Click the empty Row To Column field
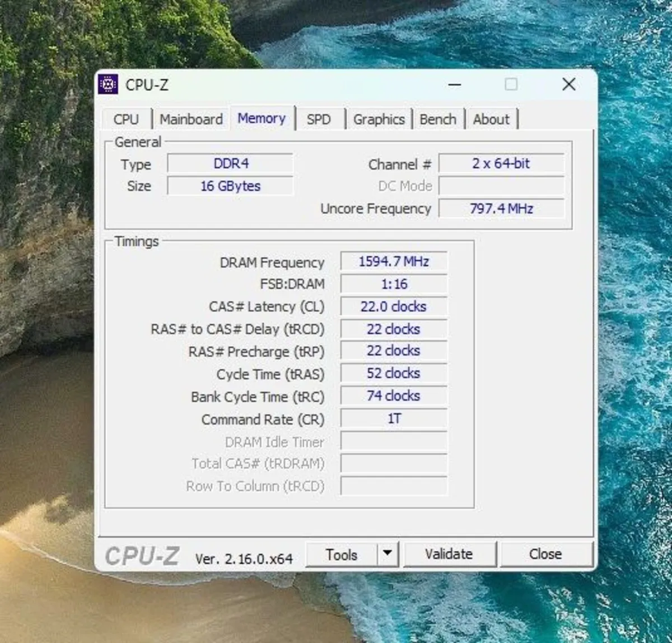The width and height of the screenshot is (672, 643). click(x=394, y=486)
